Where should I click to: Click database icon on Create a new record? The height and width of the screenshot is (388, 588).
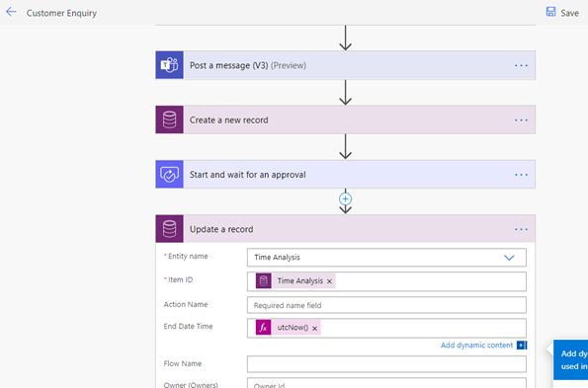pyautogui.click(x=170, y=119)
